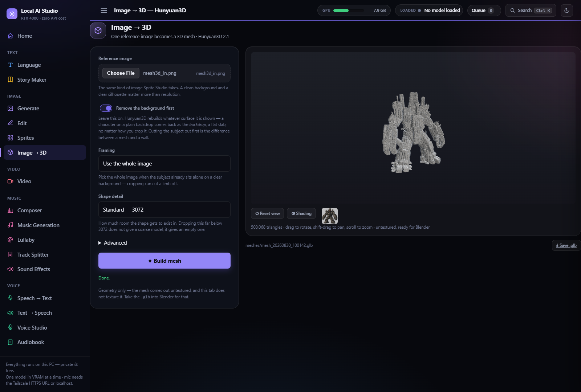Screen dimensions: 581x392
Task: Go to Voice Studio
Action: [45, 327]
